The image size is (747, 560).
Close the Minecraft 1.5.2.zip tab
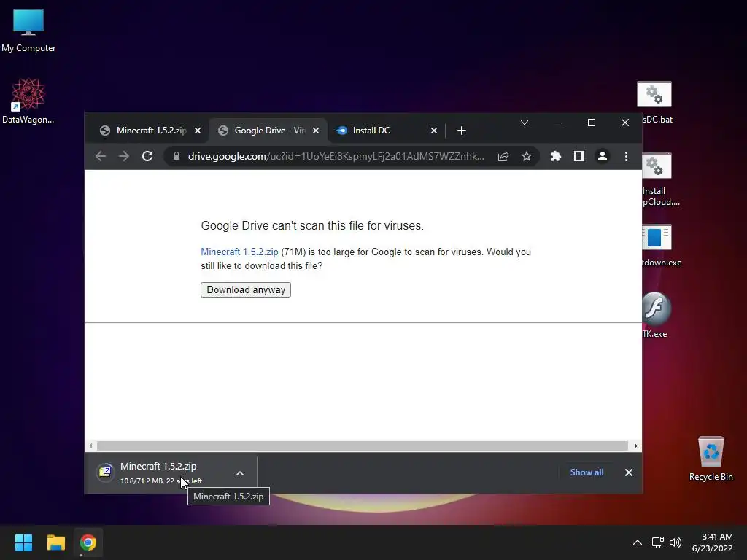point(198,131)
